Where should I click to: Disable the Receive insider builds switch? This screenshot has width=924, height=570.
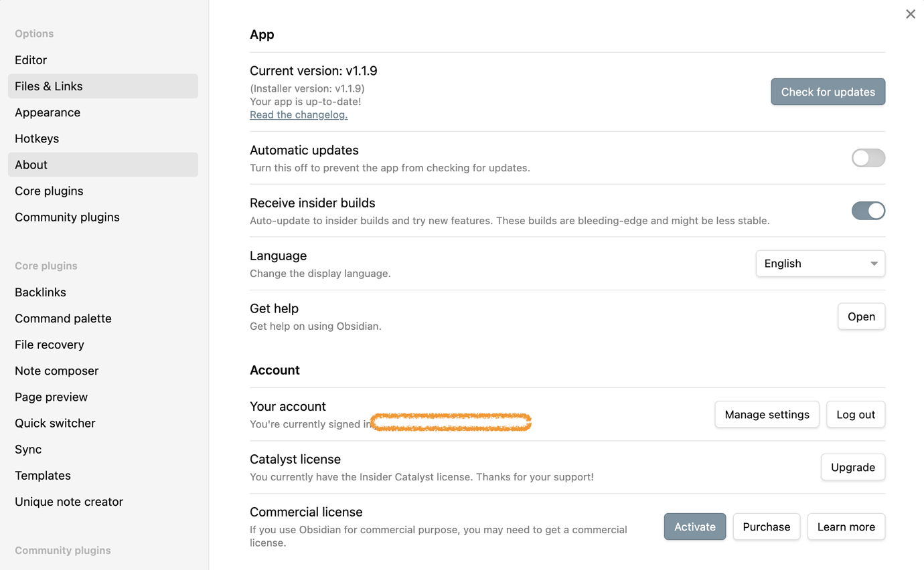coord(868,211)
